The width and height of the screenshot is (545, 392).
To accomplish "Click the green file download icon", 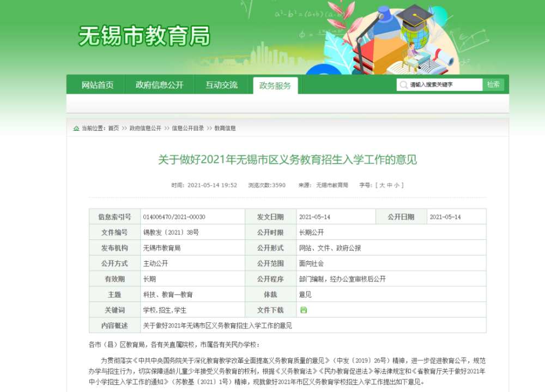I will click(x=304, y=310).
